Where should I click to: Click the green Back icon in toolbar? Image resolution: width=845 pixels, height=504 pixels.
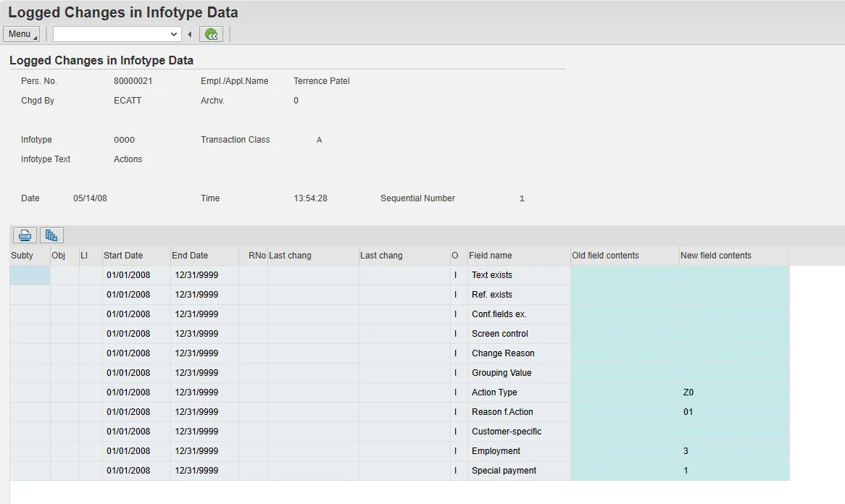coord(211,34)
